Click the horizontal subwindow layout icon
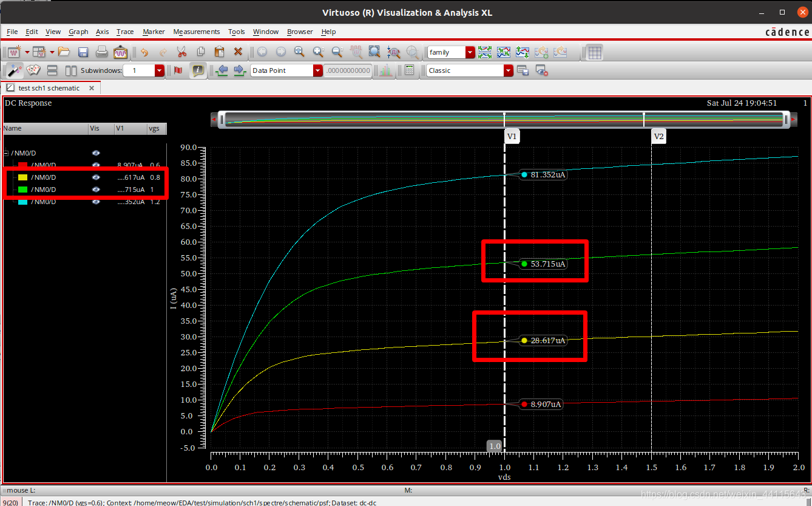This screenshot has height=506, width=812. point(52,70)
